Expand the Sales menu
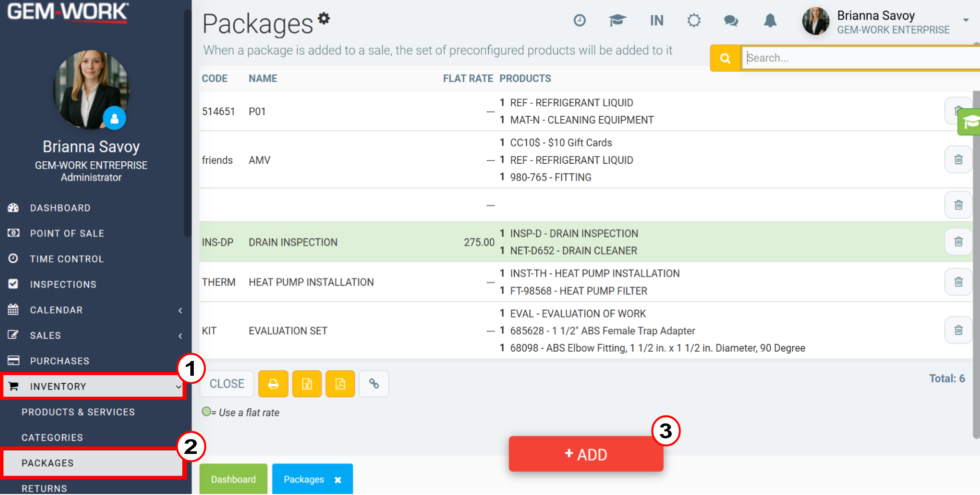980x495 pixels. (95, 336)
